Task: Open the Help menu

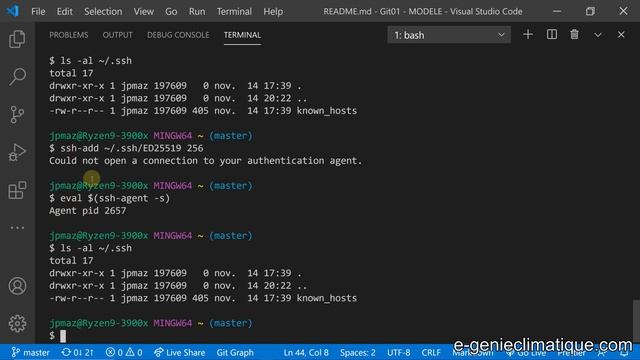Action: click(x=273, y=11)
